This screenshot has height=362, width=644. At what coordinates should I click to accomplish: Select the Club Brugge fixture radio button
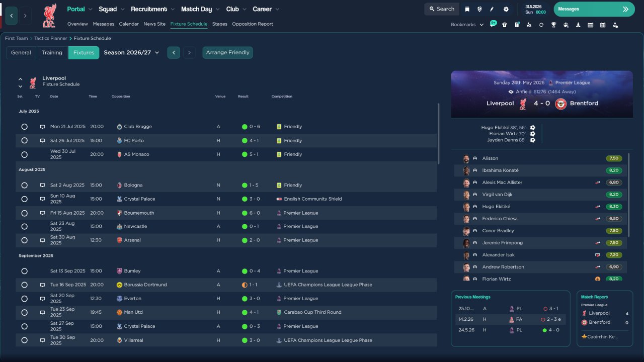[24, 127]
